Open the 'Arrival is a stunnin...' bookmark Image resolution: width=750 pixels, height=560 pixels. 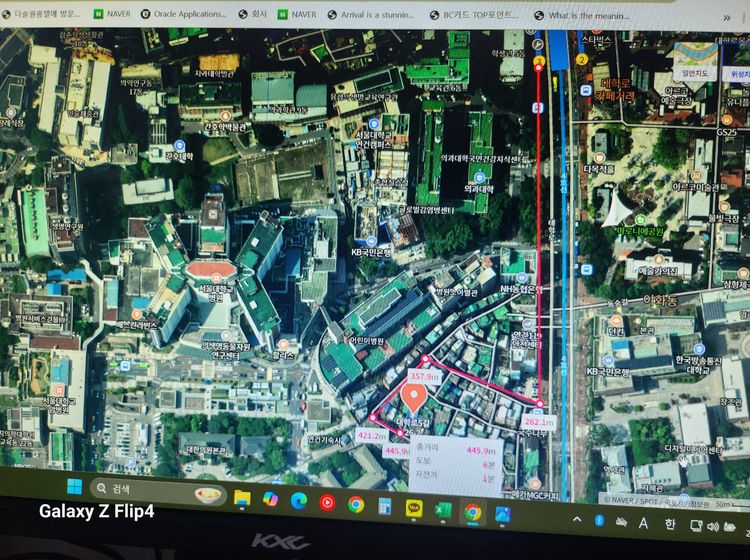click(371, 15)
